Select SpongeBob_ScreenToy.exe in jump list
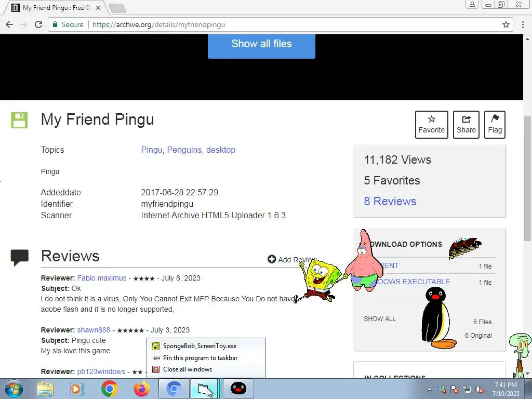Image resolution: width=532 pixels, height=399 pixels. click(x=206, y=345)
